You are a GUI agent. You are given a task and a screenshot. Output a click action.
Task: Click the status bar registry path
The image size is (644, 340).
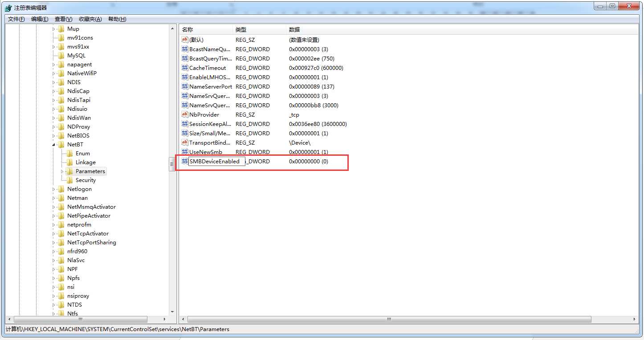pos(118,329)
